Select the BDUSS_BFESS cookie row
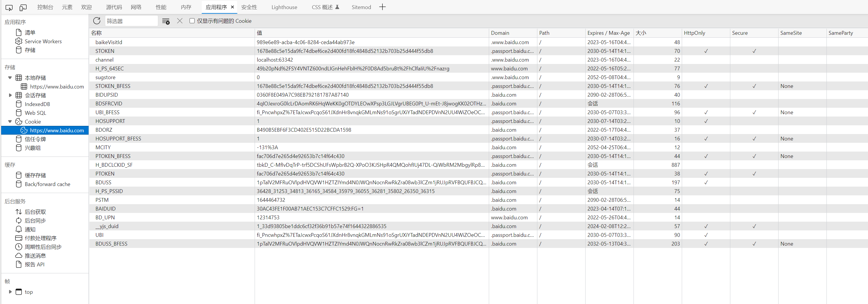This screenshot has width=868, height=304. pos(479,243)
